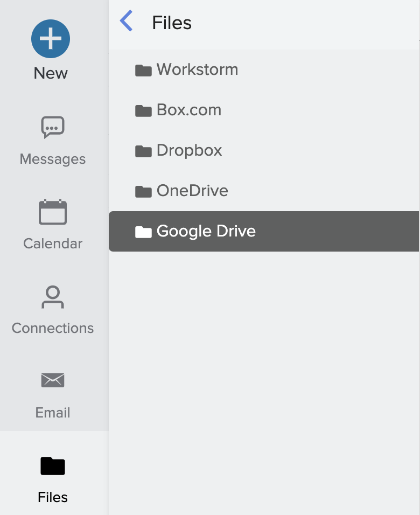Click the folder icon beside Box.com
Screen dimensions: 420x515
click(x=143, y=110)
